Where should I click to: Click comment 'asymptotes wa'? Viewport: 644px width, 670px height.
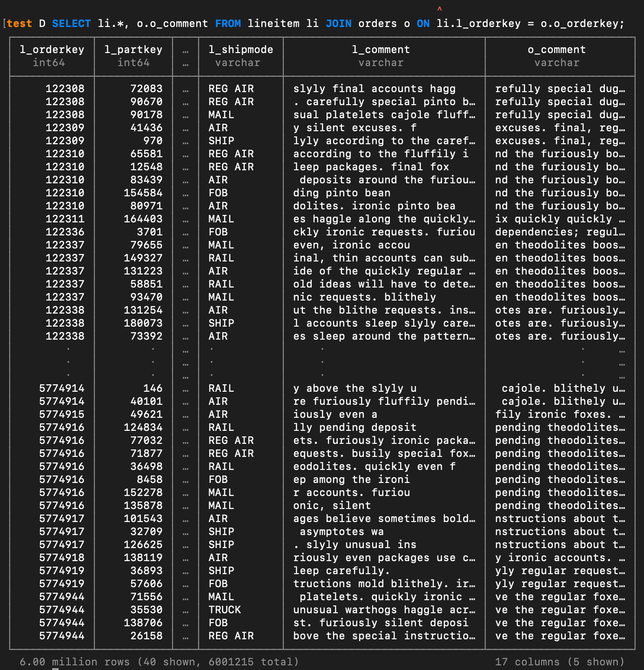[x=342, y=532]
